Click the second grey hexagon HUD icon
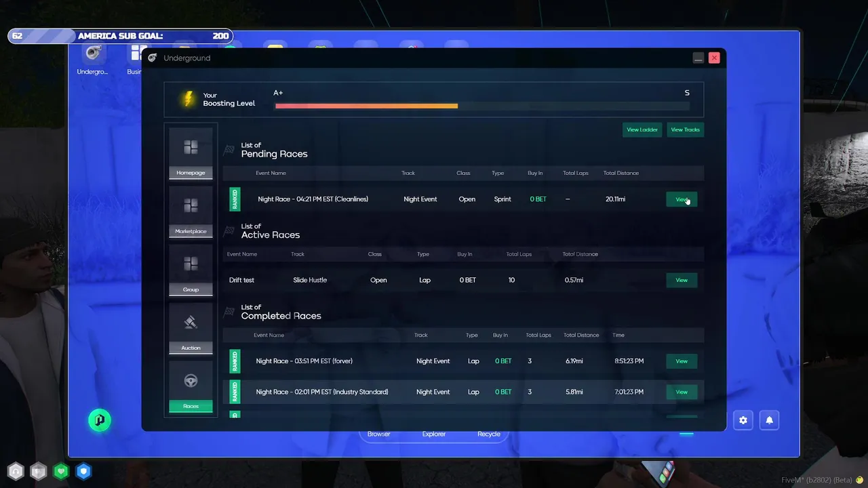 39,471
